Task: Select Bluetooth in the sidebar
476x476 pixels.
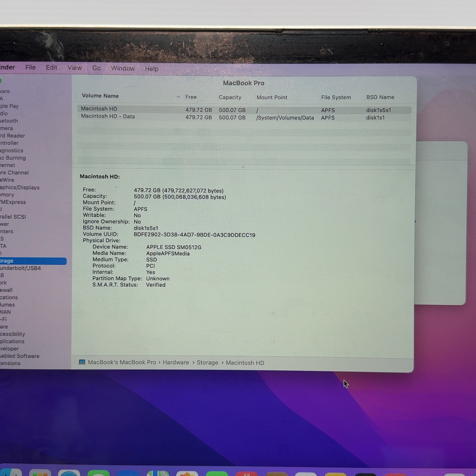Action: click(x=9, y=121)
